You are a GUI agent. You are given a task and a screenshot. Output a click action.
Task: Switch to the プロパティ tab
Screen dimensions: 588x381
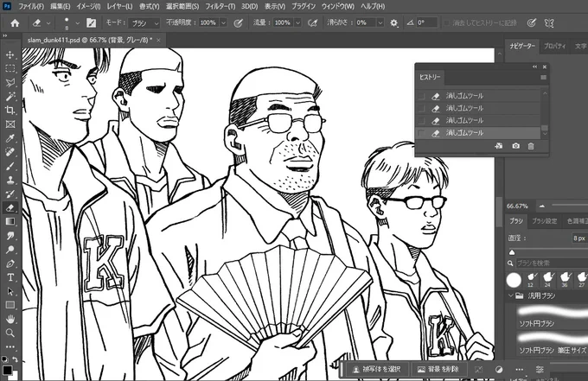click(x=554, y=46)
